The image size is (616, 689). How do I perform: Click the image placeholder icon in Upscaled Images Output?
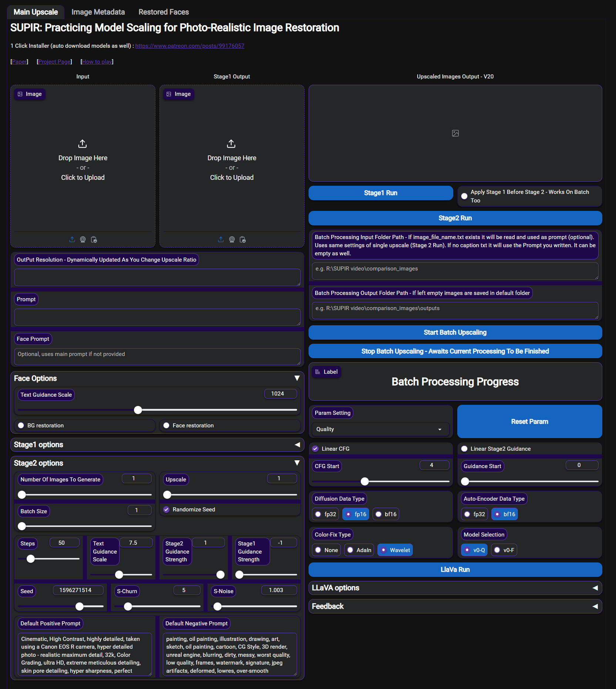(455, 133)
